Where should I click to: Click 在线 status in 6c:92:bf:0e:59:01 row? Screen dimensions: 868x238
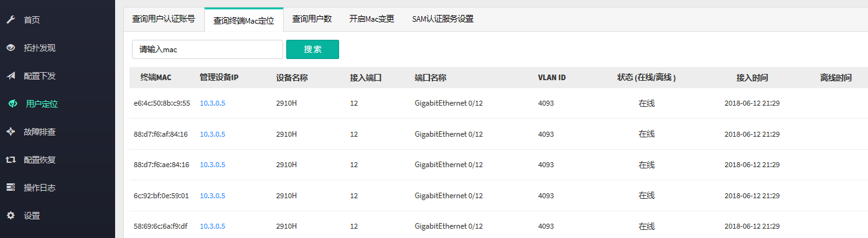[646, 196]
